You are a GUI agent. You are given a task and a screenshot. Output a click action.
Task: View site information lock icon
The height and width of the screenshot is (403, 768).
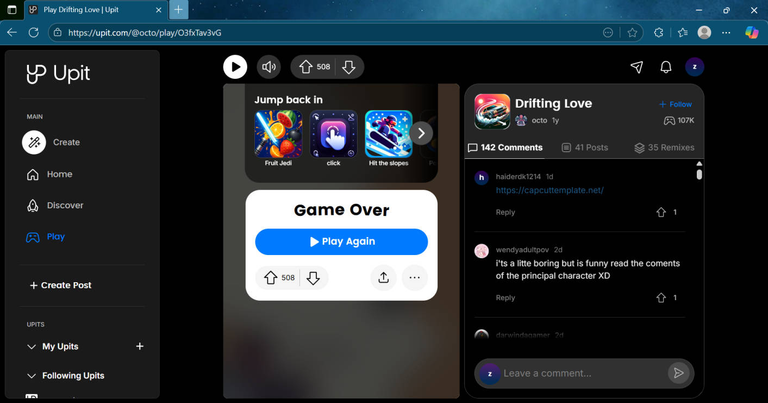pos(58,33)
